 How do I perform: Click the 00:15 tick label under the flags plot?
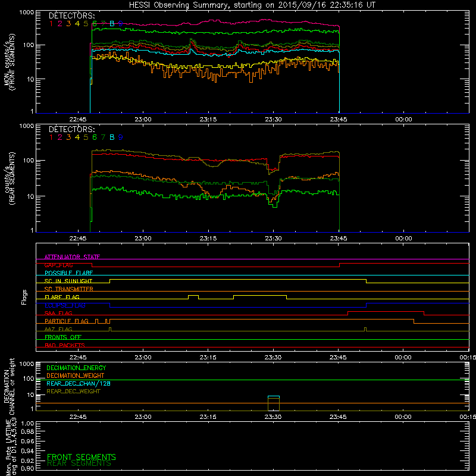(468, 358)
